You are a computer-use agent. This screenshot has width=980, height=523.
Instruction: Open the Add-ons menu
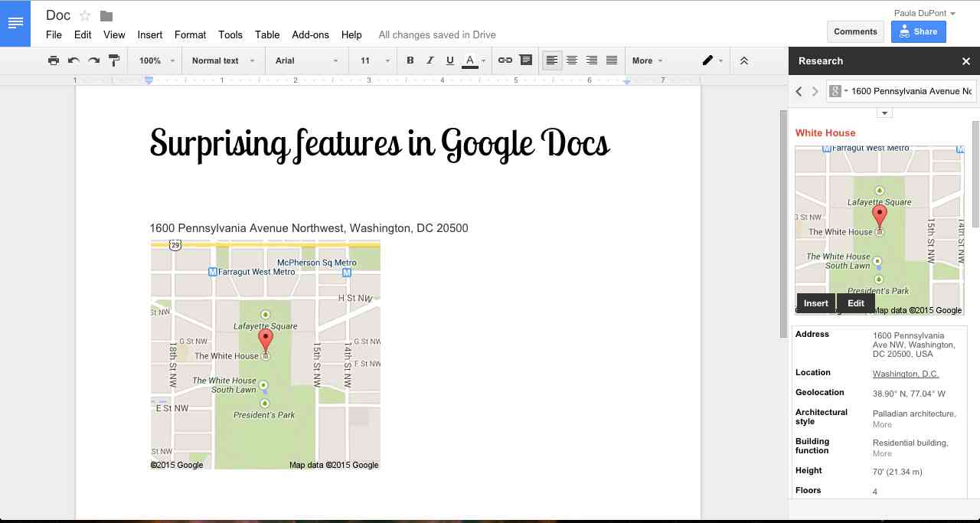[310, 34]
